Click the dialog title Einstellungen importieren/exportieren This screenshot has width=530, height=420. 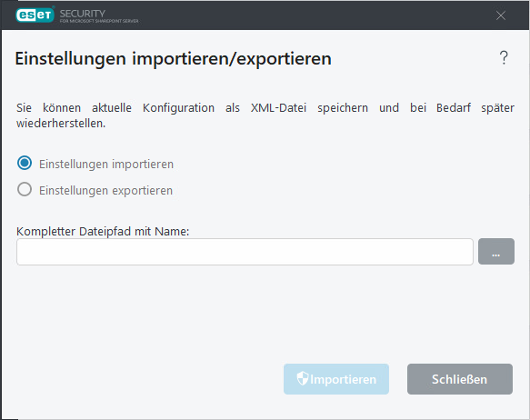click(x=173, y=59)
